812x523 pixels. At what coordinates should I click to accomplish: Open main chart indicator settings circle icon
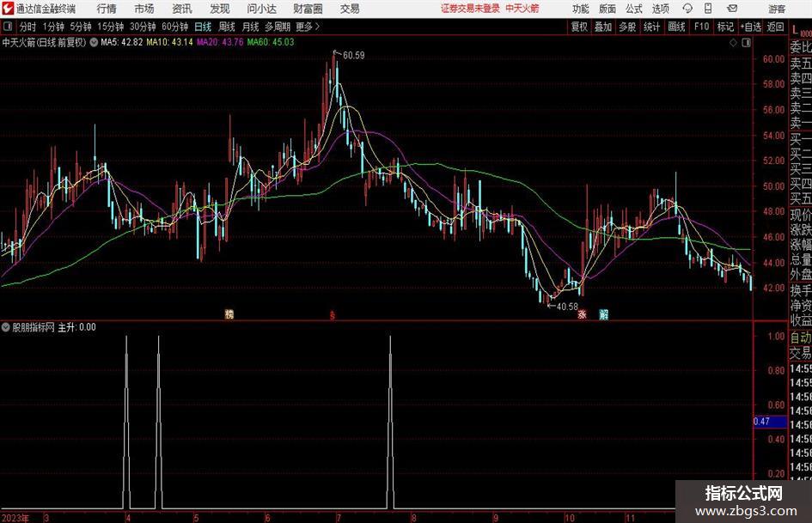[94, 42]
